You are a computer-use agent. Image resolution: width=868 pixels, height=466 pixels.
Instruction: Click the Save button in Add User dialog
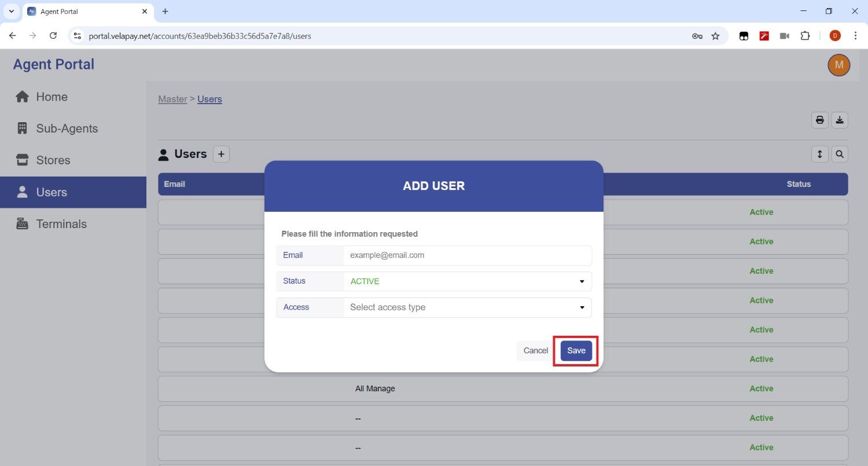point(576,351)
